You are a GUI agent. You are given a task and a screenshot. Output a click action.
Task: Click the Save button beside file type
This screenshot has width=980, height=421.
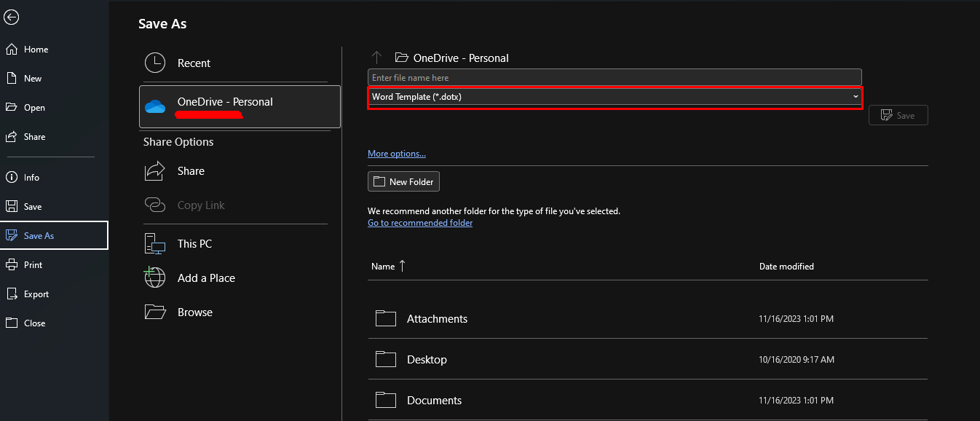point(898,115)
